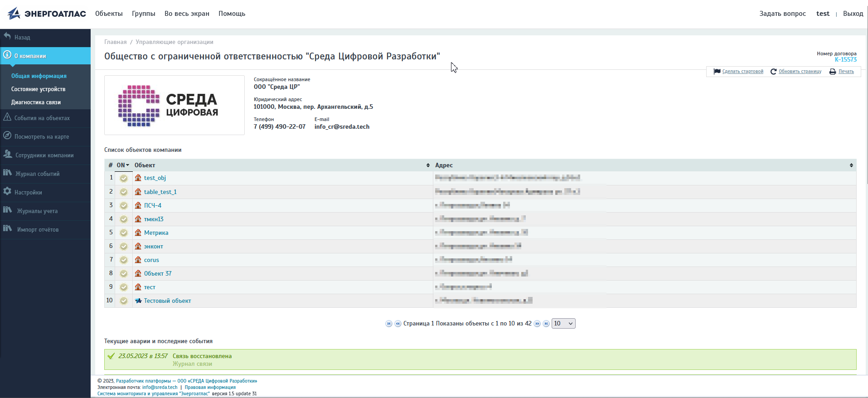Sort by the Адрес column arrows
Viewport: 868px width, 398px height.
click(x=851, y=165)
